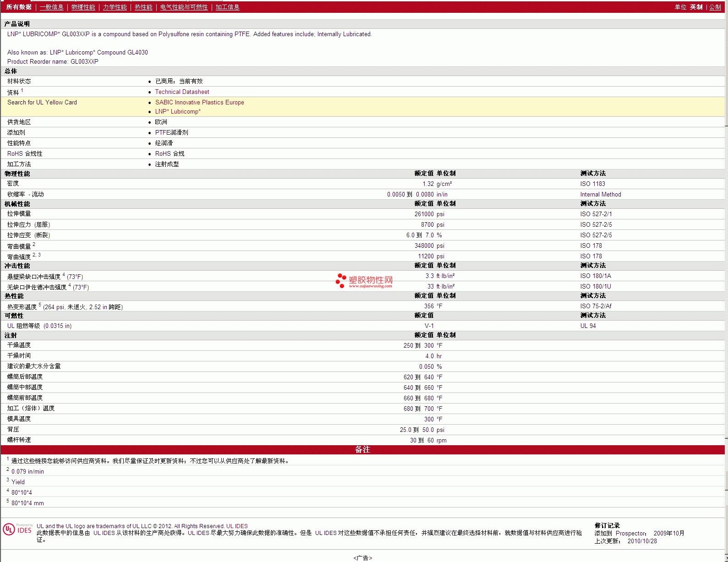Click the 备注 section header

362,450
